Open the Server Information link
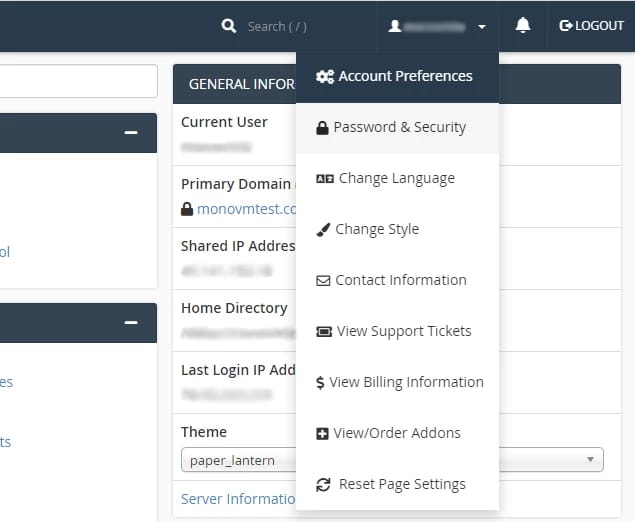The height and width of the screenshot is (522, 635). click(x=238, y=499)
